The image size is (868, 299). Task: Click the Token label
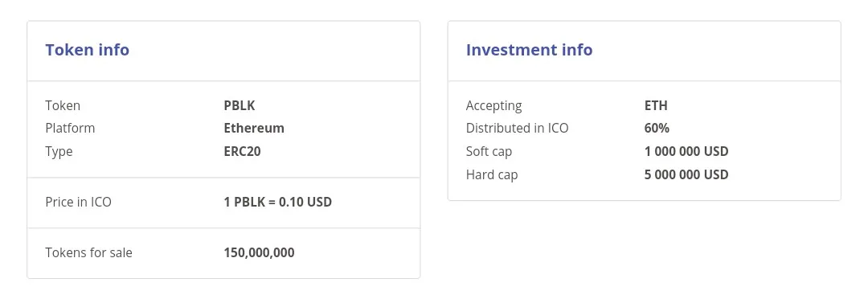pyautogui.click(x=63, y=105)
